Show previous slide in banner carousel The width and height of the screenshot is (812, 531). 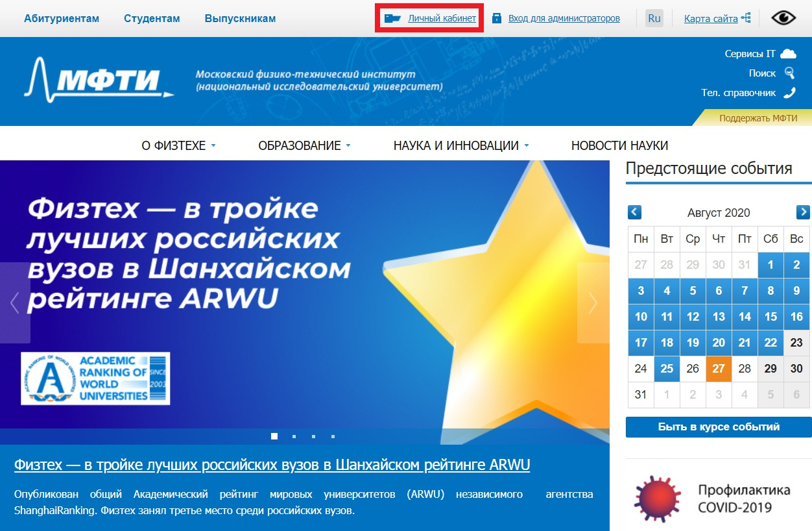pos(15,303)
